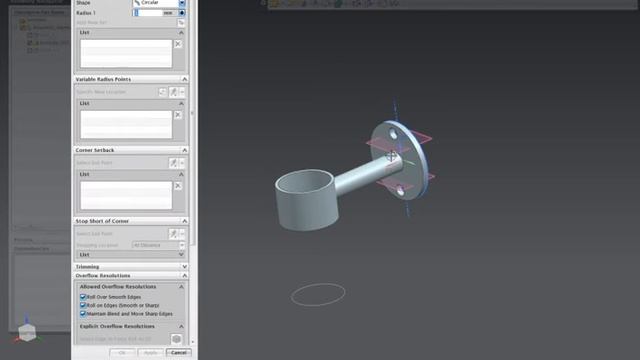The image size is (640, 360).
Task: Collapse List under Variable Radius Points
Action: [x=181, y=104]
